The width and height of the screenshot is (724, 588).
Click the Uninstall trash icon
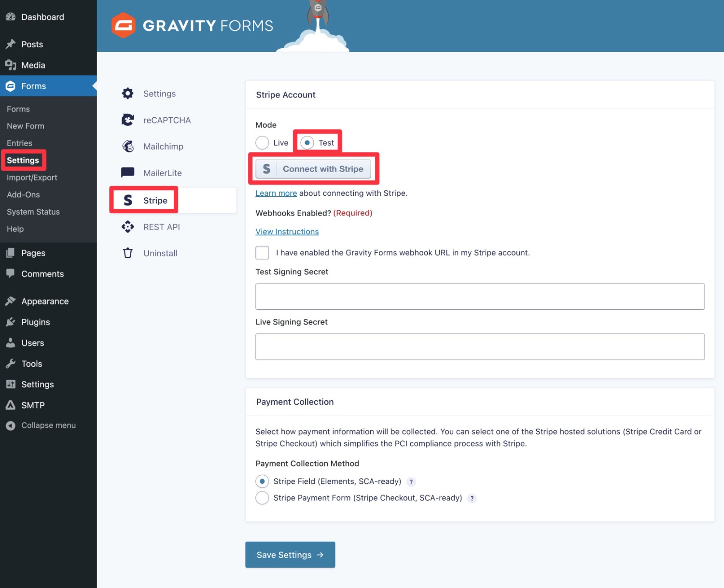[127, 253]
